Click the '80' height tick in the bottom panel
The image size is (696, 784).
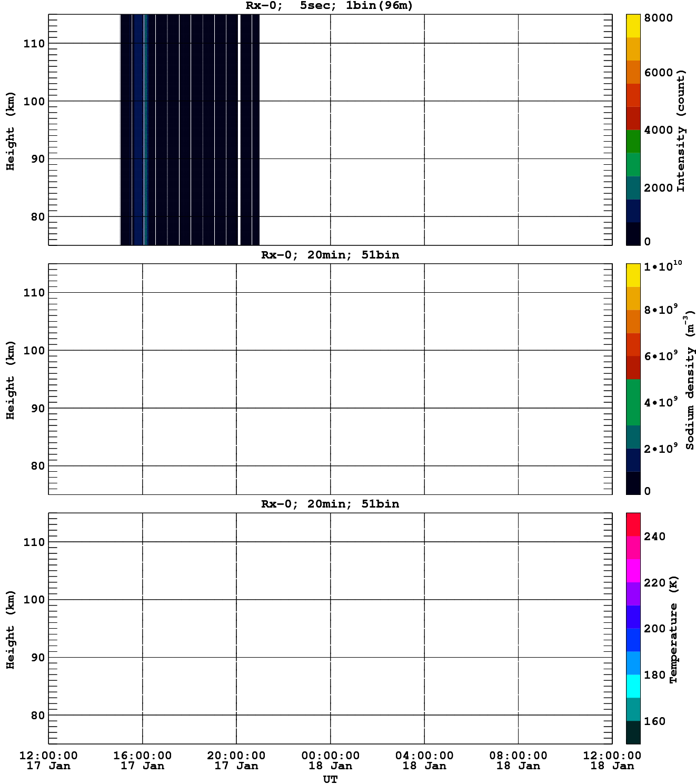pyautogui.click(x=38, y=716)
